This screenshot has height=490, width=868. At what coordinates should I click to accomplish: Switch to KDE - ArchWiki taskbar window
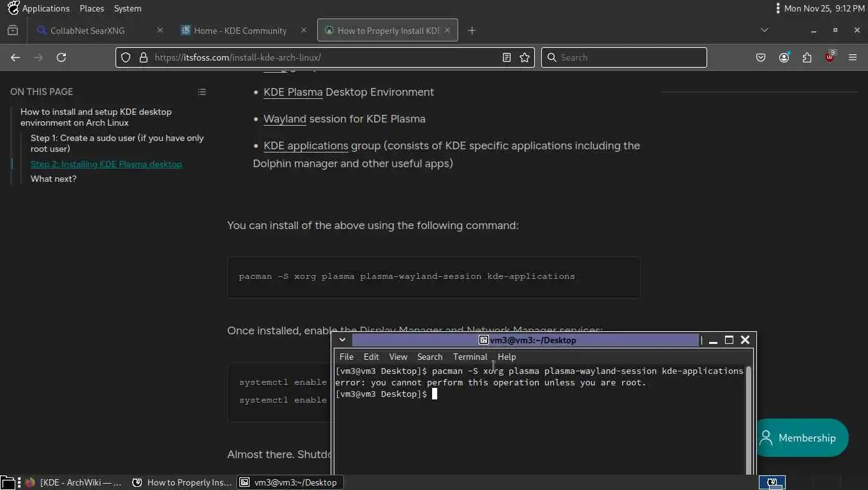tap(74, 482)
